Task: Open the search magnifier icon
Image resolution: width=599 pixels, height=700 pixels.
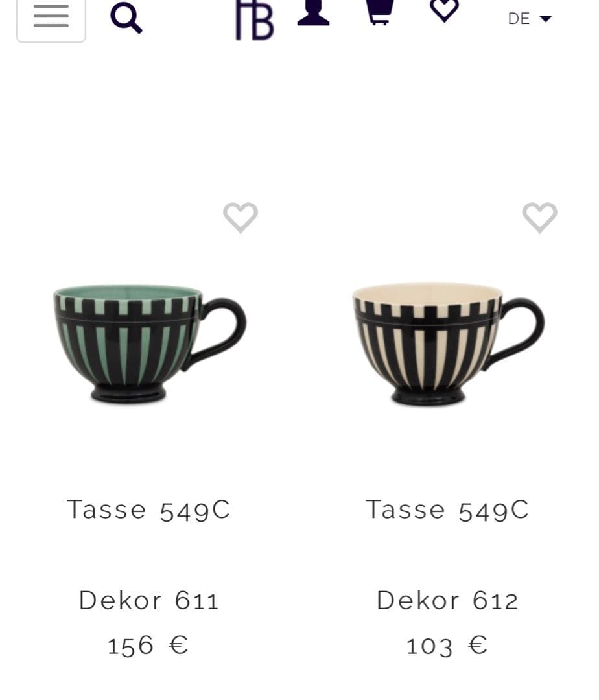Action: click(126, 18)
